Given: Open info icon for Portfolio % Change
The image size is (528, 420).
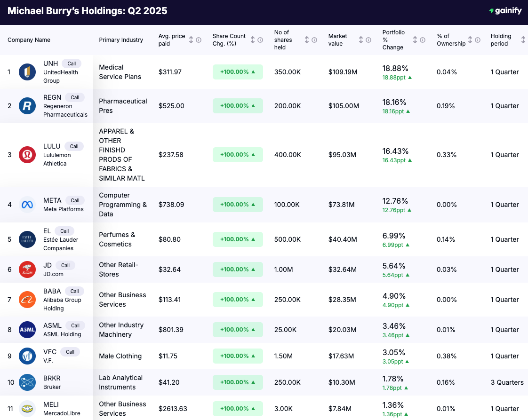Looking at the screenshot, I should [423, 40].
